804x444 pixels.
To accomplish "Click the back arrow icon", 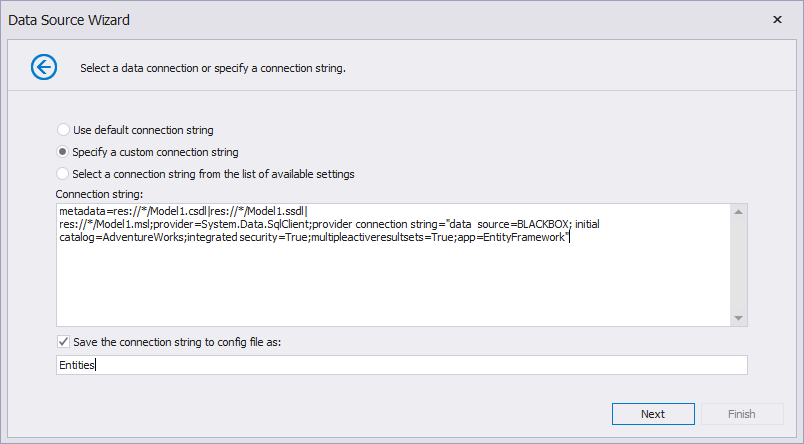I will coord(45,67).
